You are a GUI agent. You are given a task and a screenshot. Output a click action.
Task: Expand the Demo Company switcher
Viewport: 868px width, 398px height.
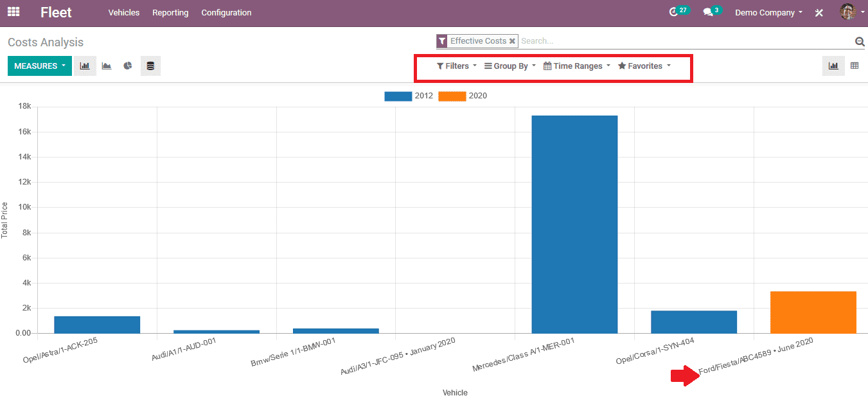coord(768,13)
